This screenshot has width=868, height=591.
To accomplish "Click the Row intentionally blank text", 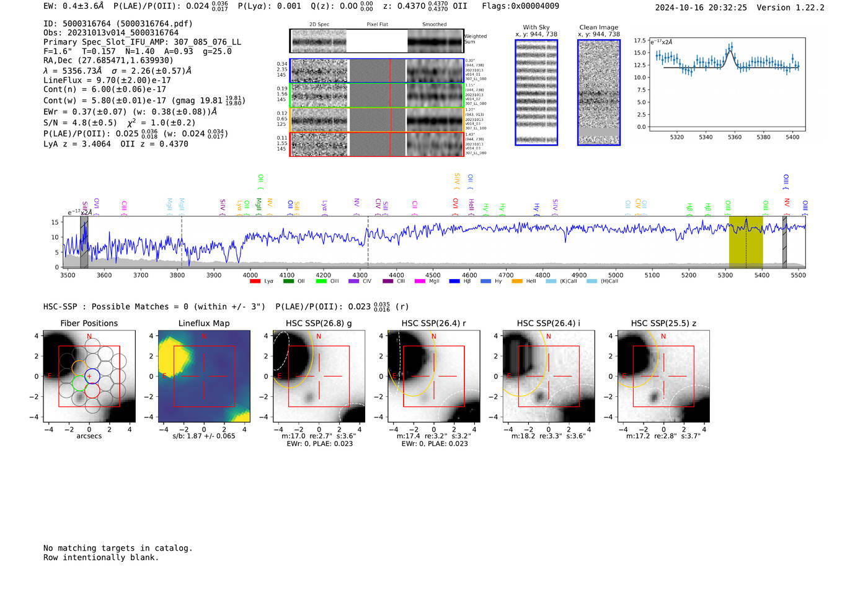I will (x=101, y=558).
